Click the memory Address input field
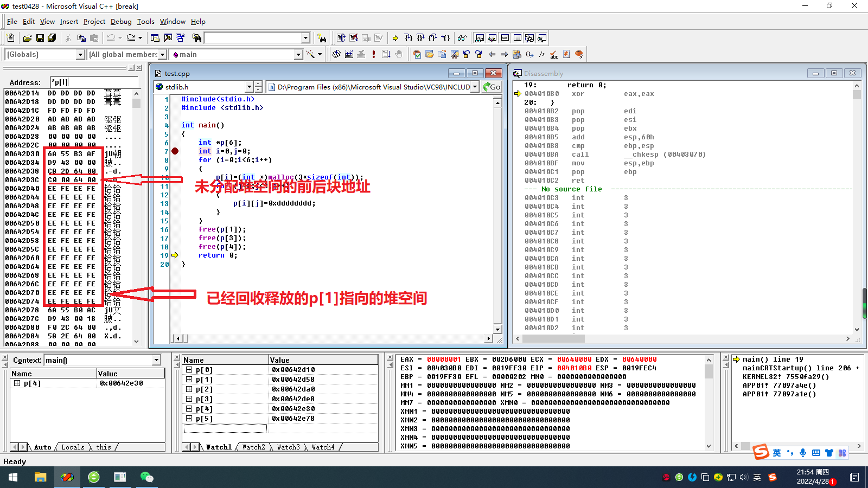868x488 pixels. click(94, 82)
